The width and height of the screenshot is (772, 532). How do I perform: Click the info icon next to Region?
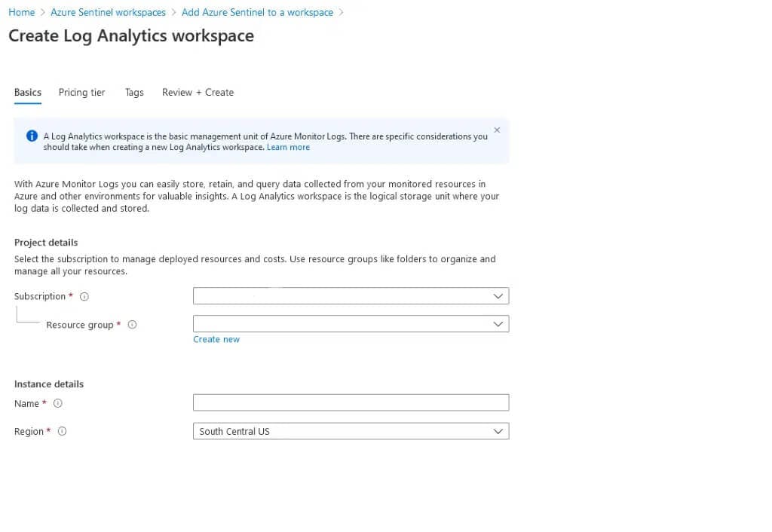[x=61, y=431]
